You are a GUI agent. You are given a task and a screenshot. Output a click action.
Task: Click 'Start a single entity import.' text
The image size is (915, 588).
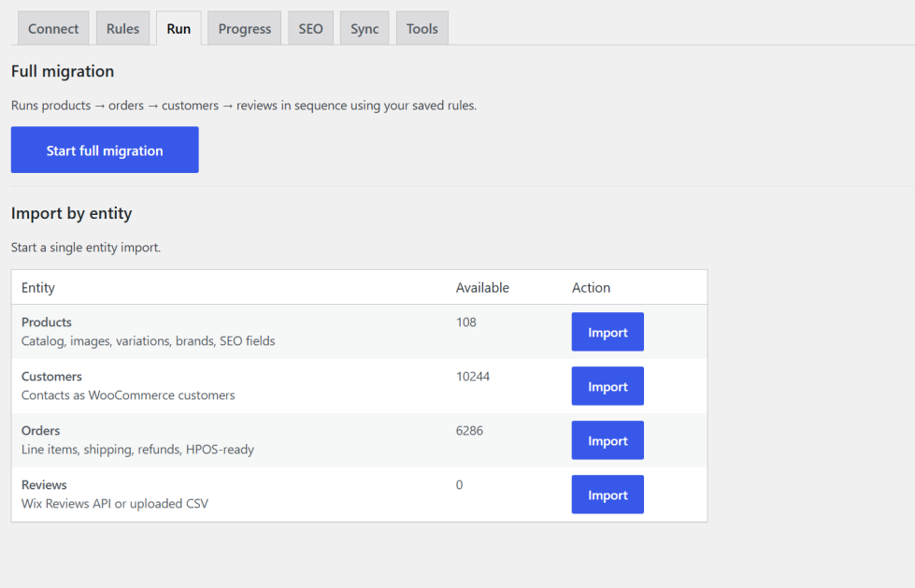pos(86,248)
